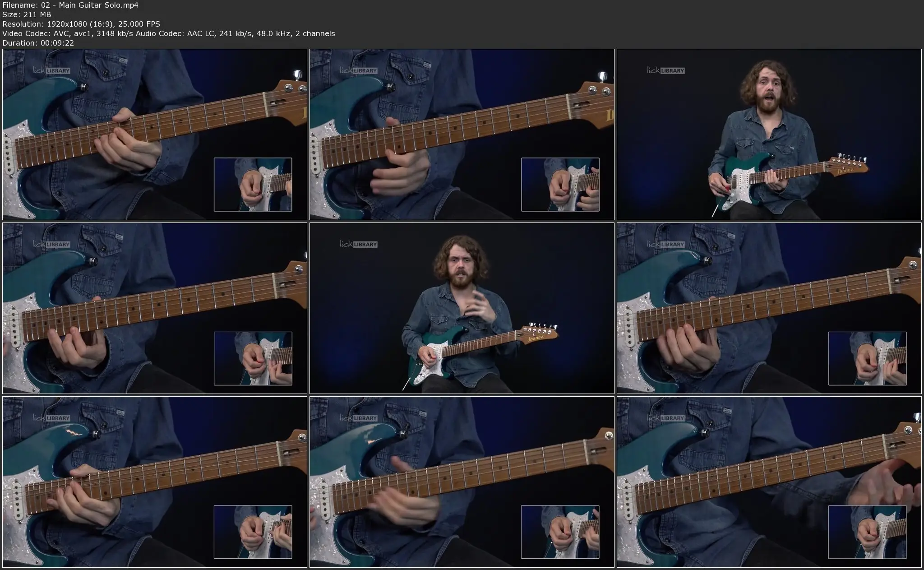Open the center thumbnail of the guitarist gesturing
Image resolution: width=924 pixels, height=570 pixels.
pos(462,308)
